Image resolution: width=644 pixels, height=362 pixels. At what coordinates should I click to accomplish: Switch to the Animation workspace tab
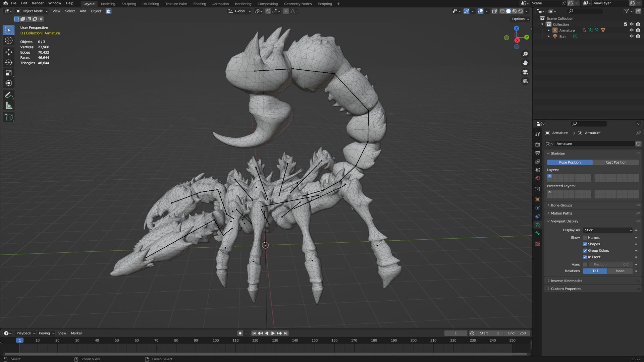pos(220,4)
